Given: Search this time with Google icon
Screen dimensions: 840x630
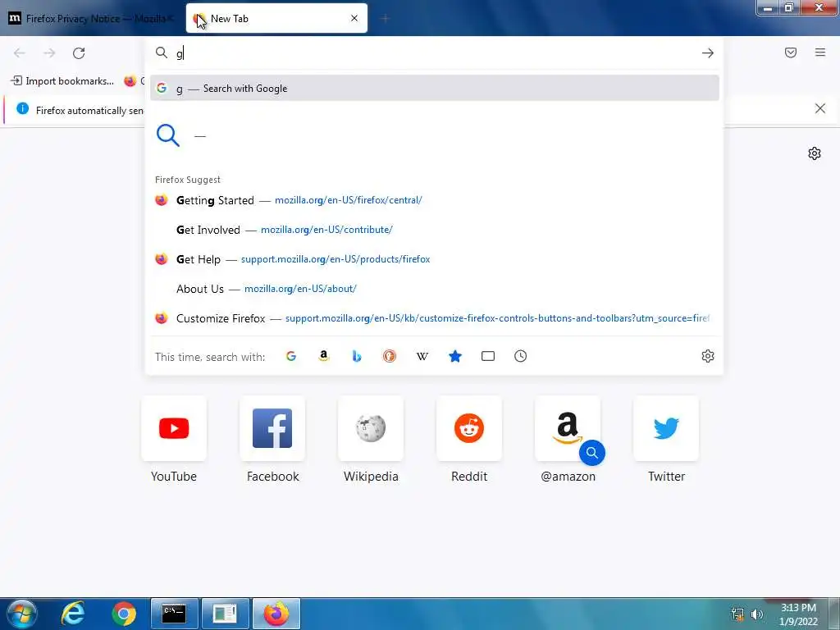Looking at the screenshot, I should coord(291,356).
